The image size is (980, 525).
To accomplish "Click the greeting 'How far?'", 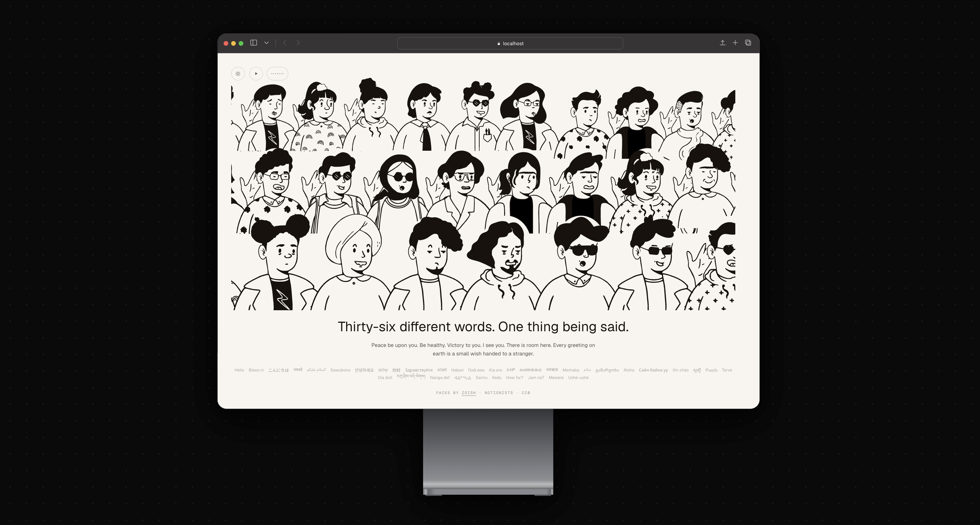I will pos(514,378).
